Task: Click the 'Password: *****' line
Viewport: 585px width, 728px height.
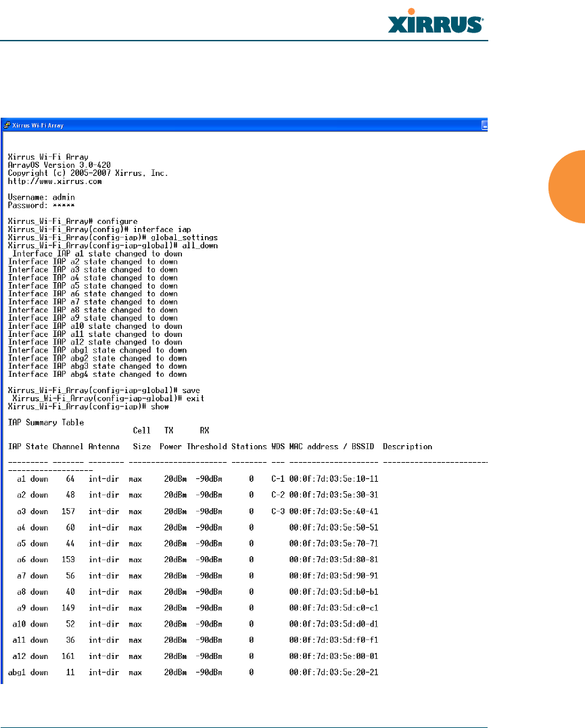Action: 41,205
